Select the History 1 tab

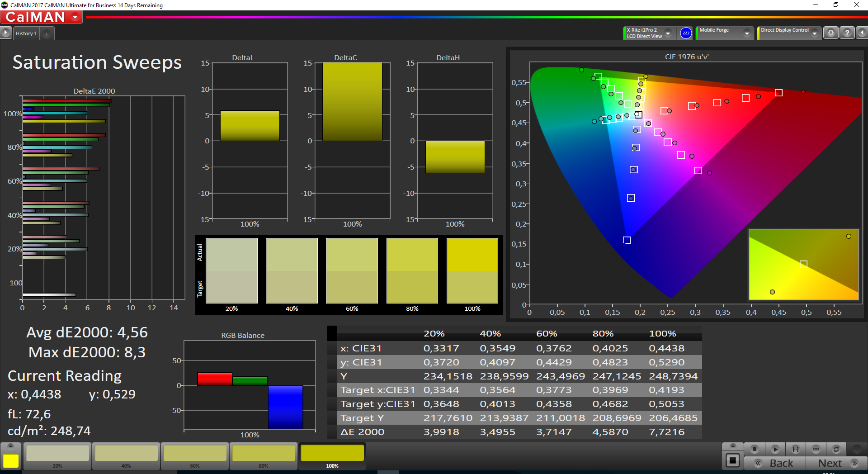26,33
